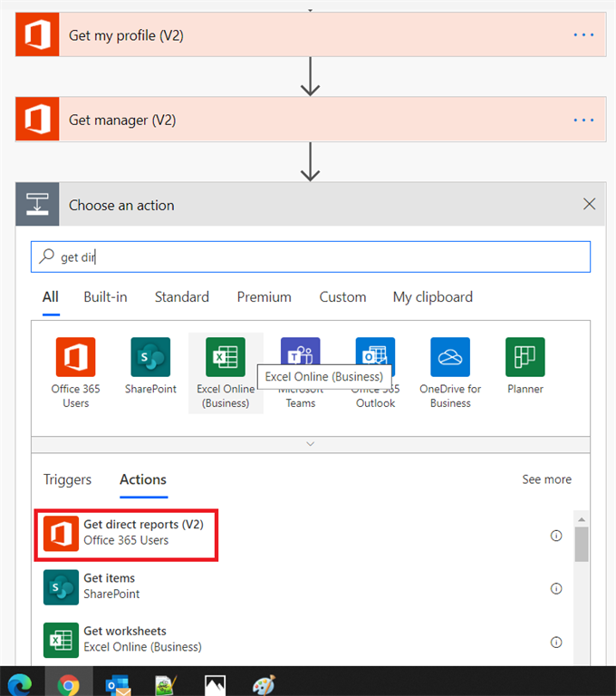The image size is (616, 696).
Task: Open the Get manager (V2) ellipsis menu
Action: (x=583, y=121)
